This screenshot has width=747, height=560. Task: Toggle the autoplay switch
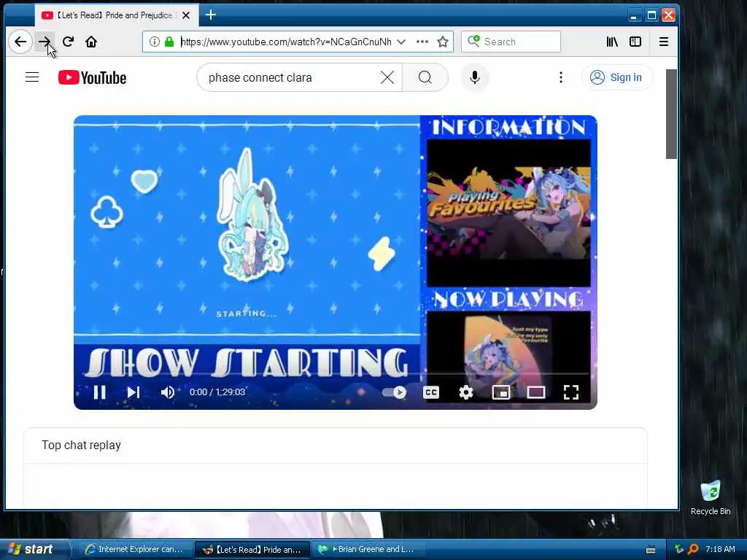pos(394,392)
